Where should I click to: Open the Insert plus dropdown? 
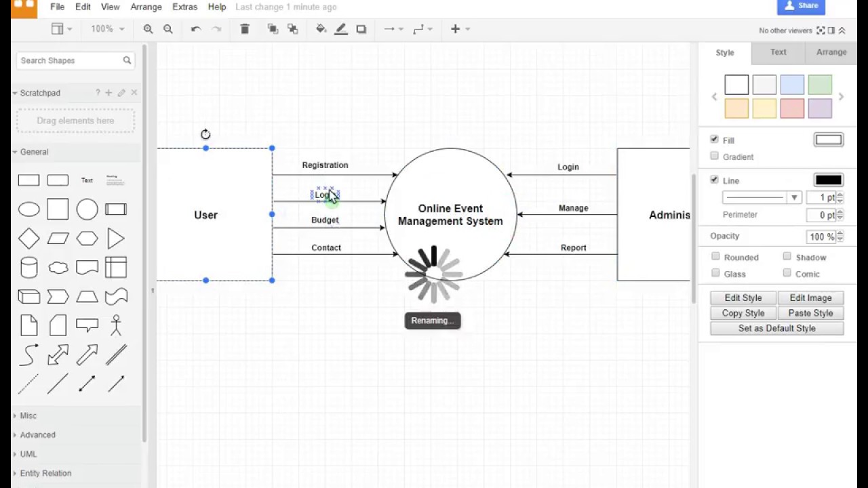[460, 29]
